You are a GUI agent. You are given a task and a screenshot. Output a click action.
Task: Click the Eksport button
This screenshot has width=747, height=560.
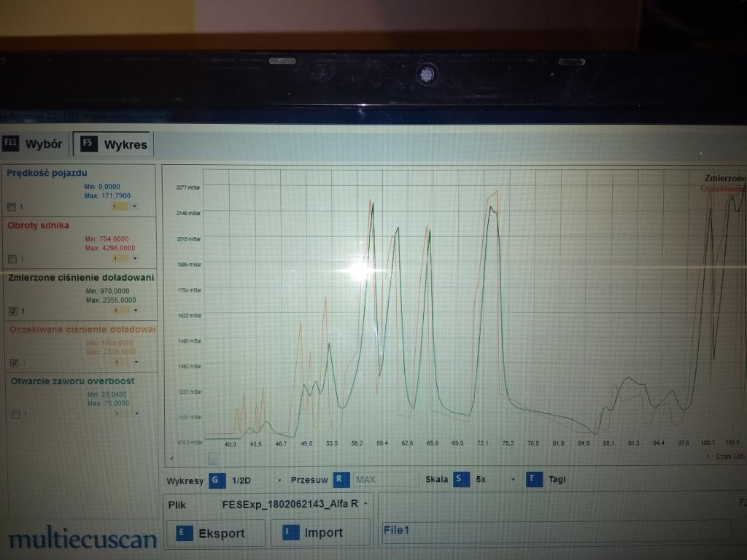click(215, 533)
